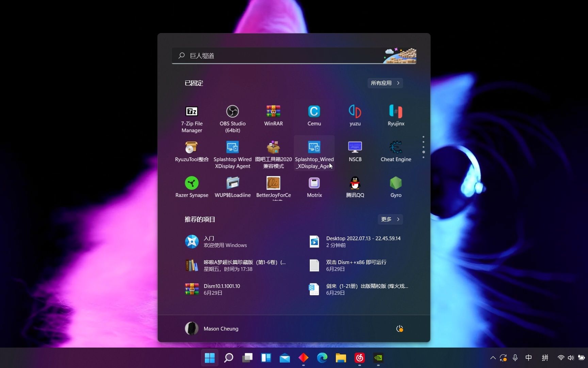The image size is (588, 368).
Task: Launch 腾讯QQ
Action: (x=355, y=187)
